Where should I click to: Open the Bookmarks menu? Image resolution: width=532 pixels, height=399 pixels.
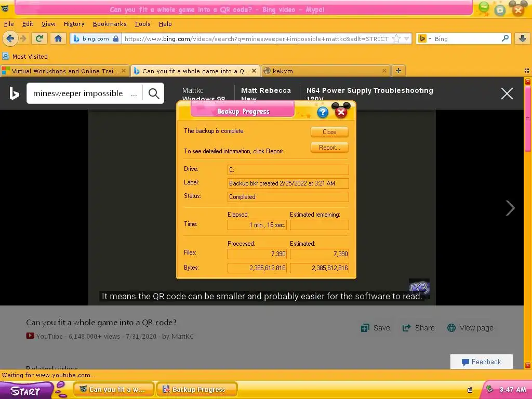(109, 24)
